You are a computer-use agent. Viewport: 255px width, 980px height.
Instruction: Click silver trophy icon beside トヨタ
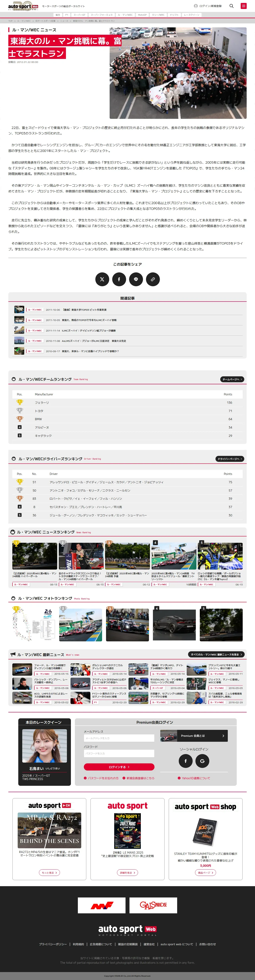pos(20,410)
